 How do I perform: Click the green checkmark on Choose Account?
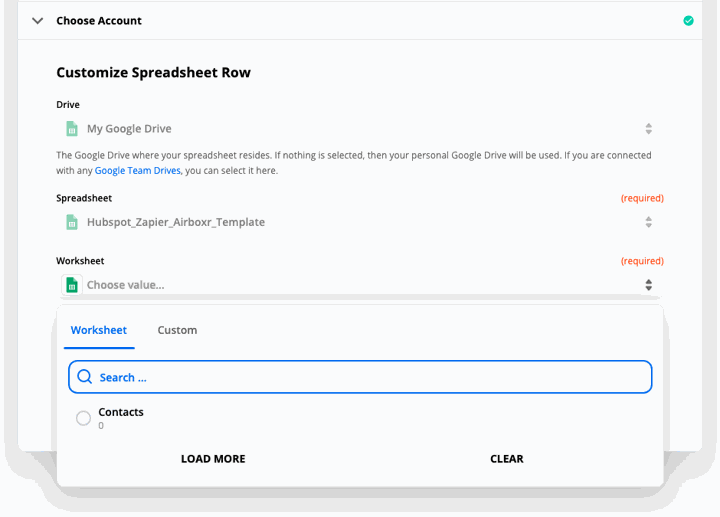pyautogui.click(x=688, y=21)
